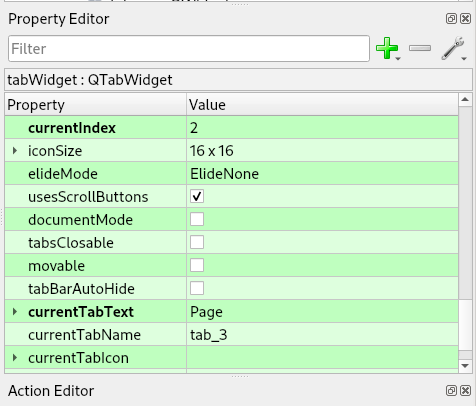Check the movable property checkbox
This screenshot has height=406, width=476.
click(x=197, y=265)
